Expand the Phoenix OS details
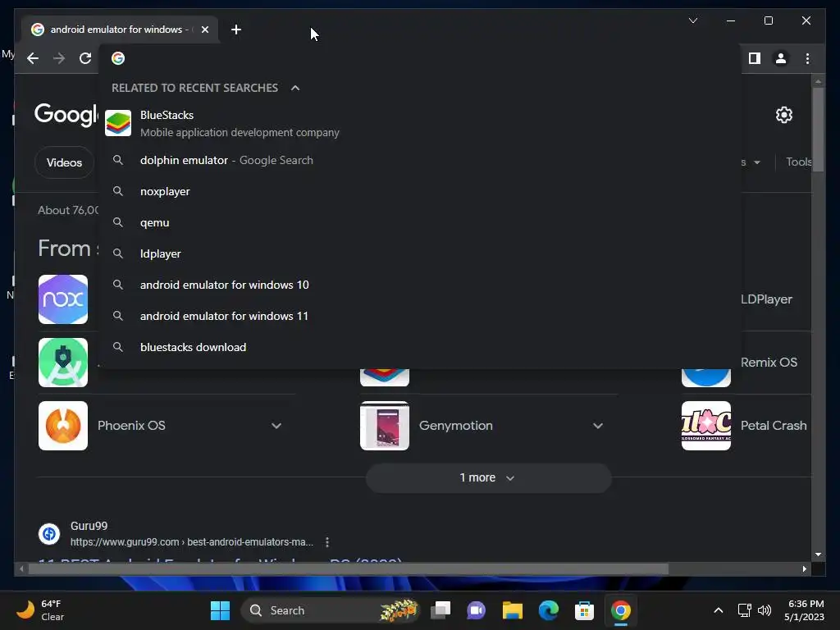840x630 pixels. click(x=276, y=426)
